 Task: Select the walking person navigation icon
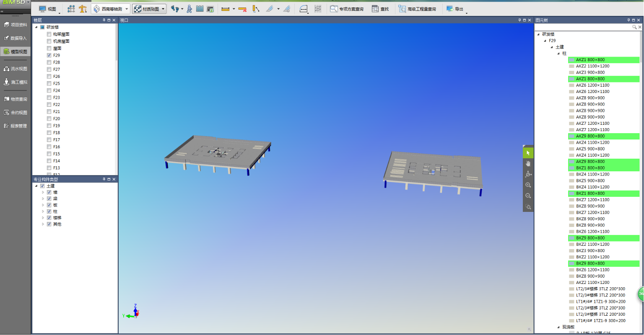189,9
